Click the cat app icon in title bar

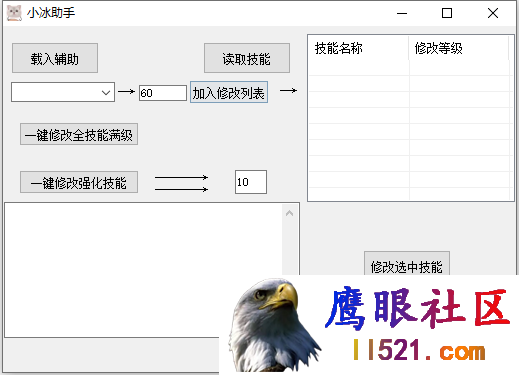[14, 13]
